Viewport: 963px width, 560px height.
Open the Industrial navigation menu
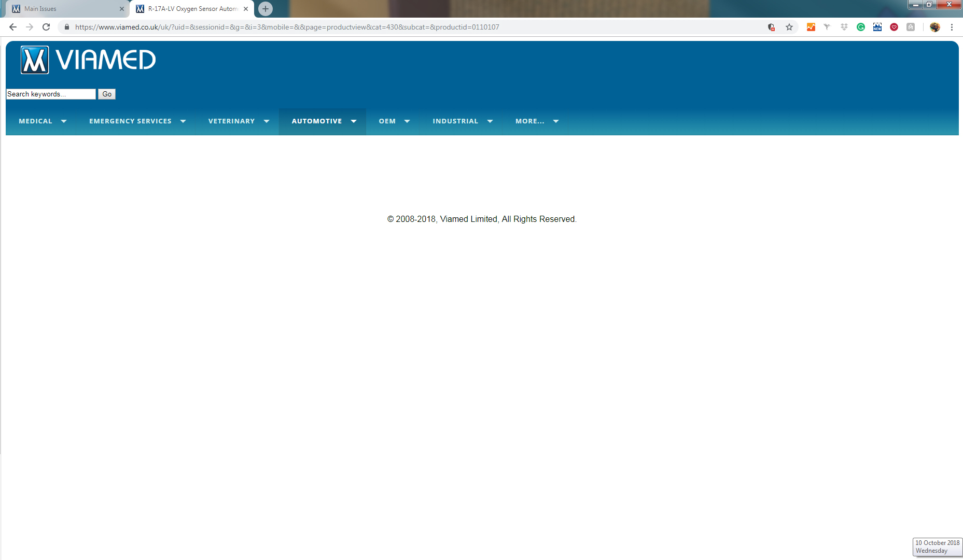(x=462, y=121)
